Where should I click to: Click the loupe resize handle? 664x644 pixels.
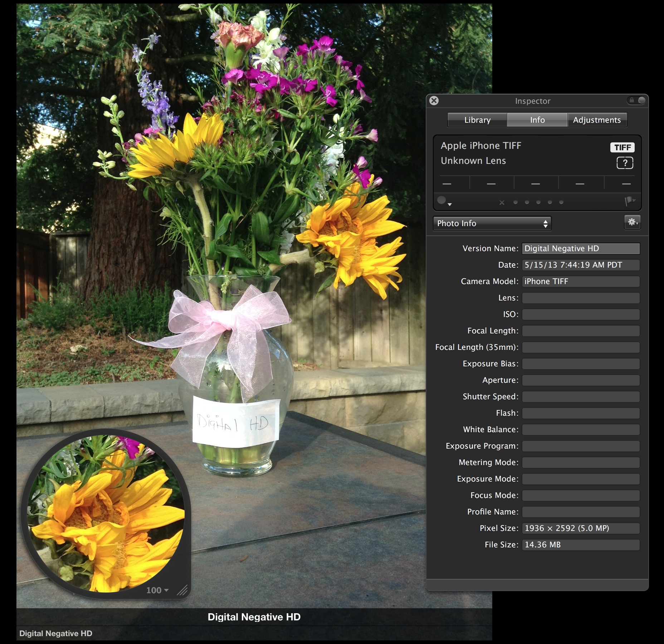[182, 590]
